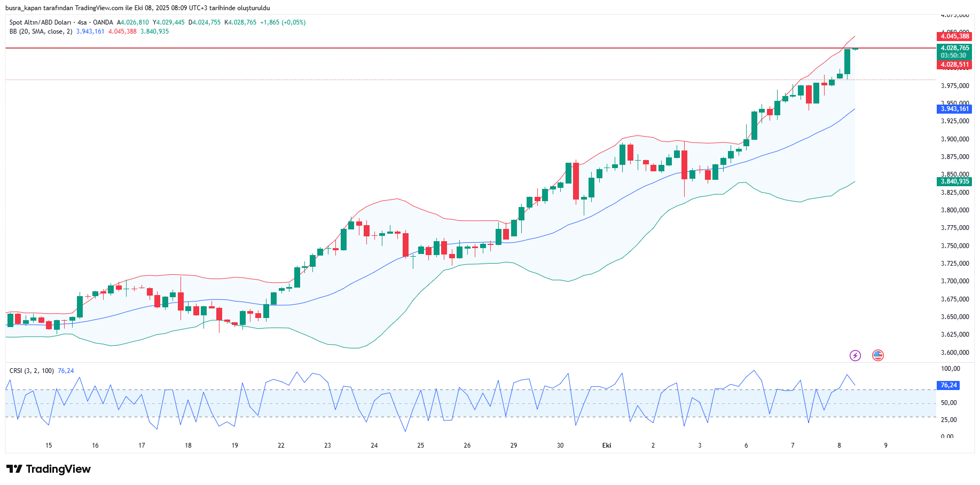The width and height of the screenshot is (980, 485).
Task: Click the Spot Altın/ABD Doları symbol title
Action: [40, 22]
